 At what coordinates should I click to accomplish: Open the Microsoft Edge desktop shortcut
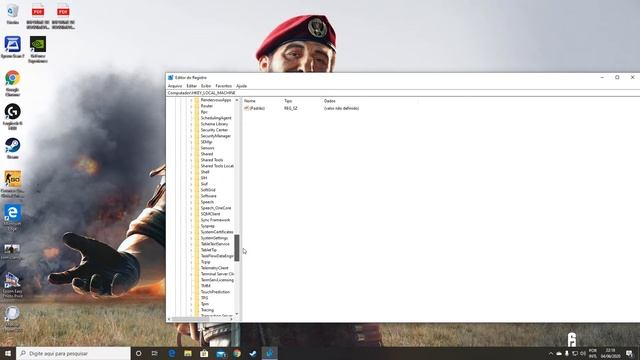[x=13, y=218]
